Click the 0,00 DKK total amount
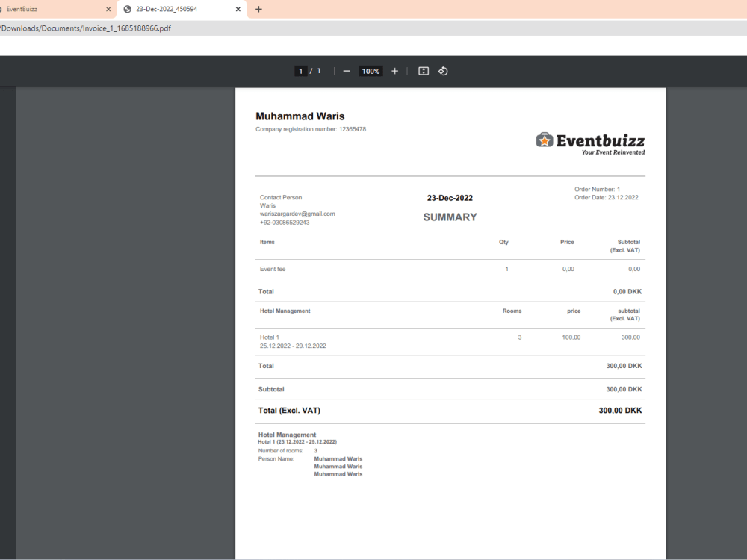747x560 pixels. click(x=627, y=291)
